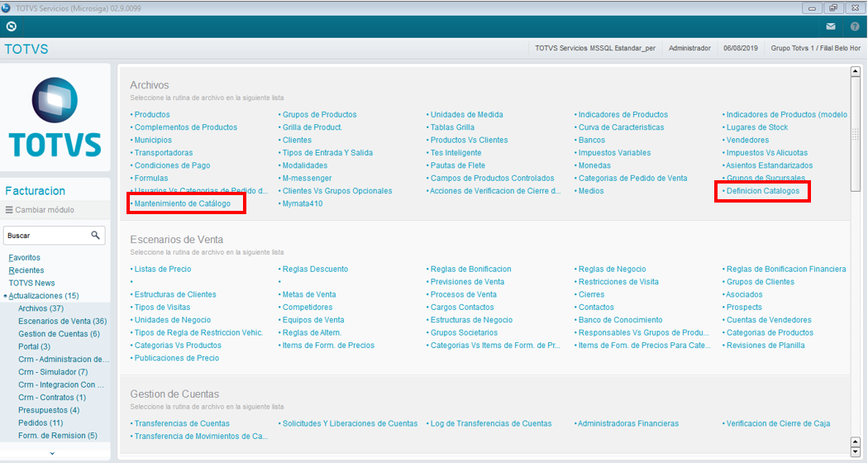Image resolution: width=868 pixels, height=463 pixels.
Task: Click scrollbar up arrow at top
Action: coord(856,71)
